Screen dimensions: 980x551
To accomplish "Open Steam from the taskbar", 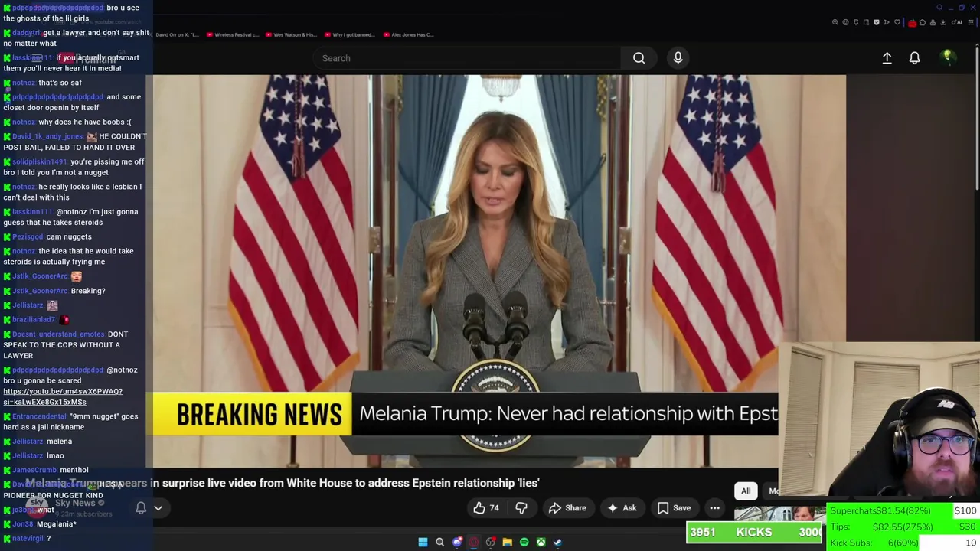I will click(557, 543).
